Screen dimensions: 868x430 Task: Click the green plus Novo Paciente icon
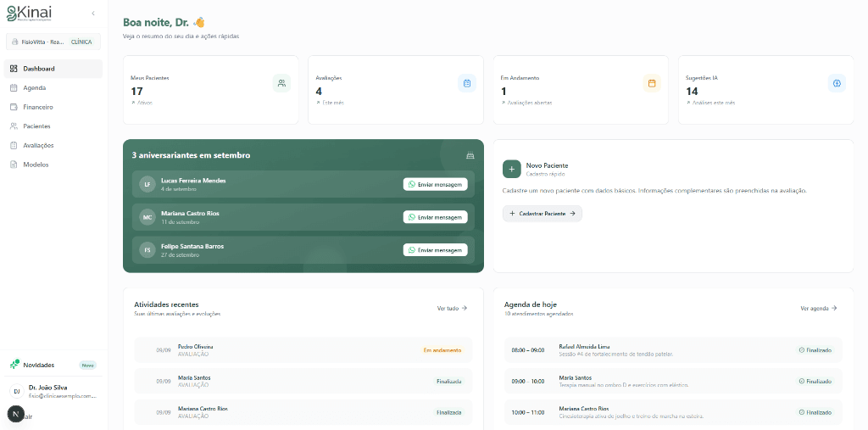511,169
